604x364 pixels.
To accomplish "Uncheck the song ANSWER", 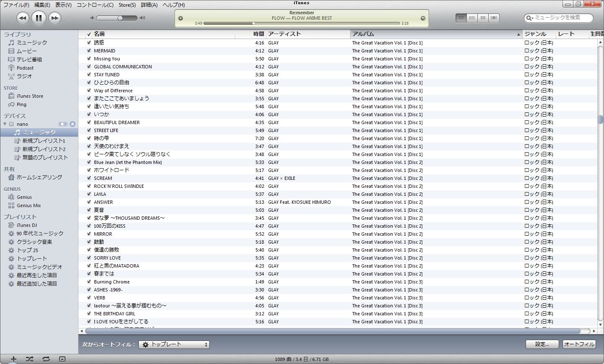I will [x=89, y=202].
